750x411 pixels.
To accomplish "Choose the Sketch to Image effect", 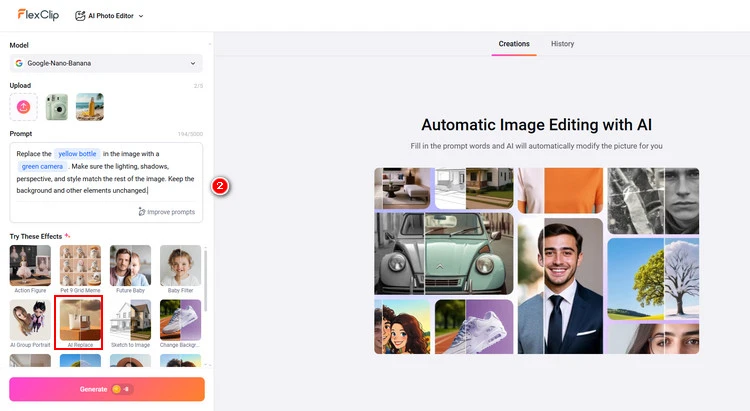I will [130, 323].
